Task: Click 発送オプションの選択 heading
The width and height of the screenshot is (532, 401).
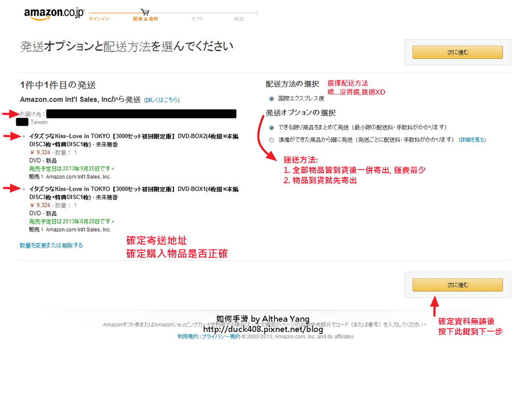Action: (x=301, y=113)
